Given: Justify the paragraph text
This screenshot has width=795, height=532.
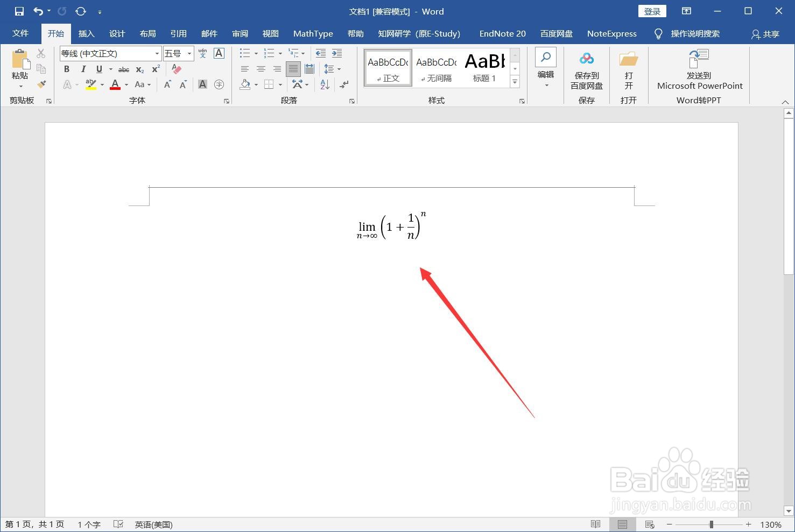Looking at the screenshot, I should 293,69.
